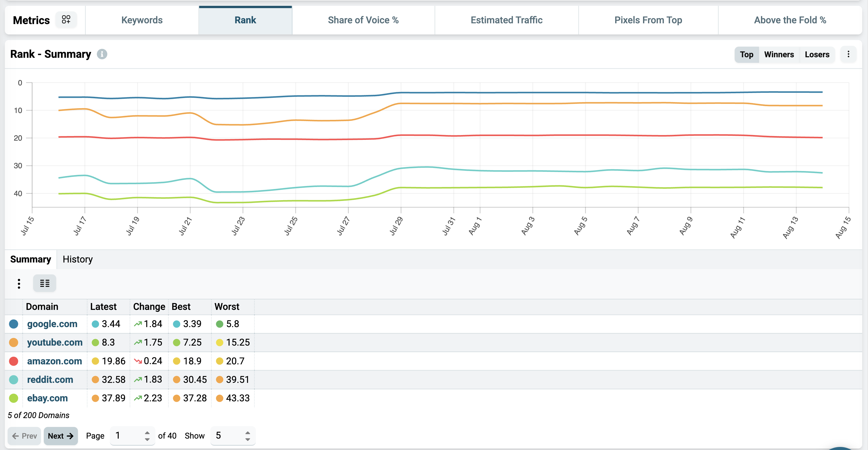The width and height of the screenshot is (868, 450).
Task: Select the Top segment toggle
Action: click(746, 54)
